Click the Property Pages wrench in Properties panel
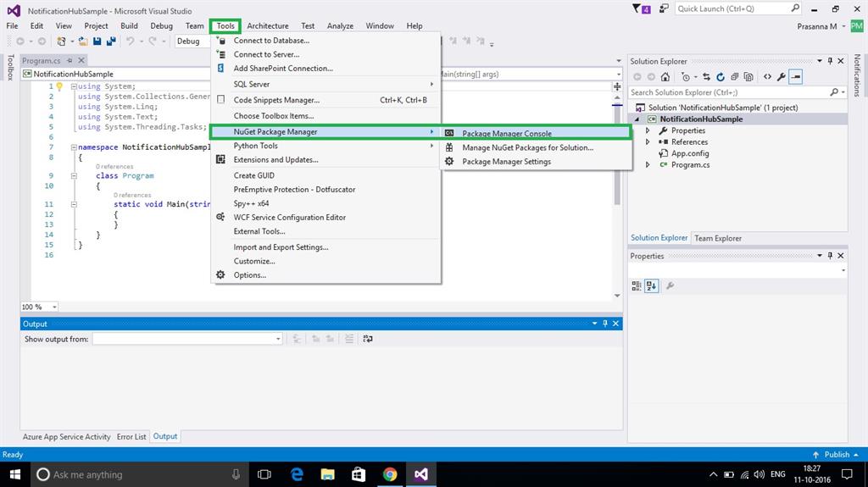The width and height of the screenshot is (868, 487). 670,285
